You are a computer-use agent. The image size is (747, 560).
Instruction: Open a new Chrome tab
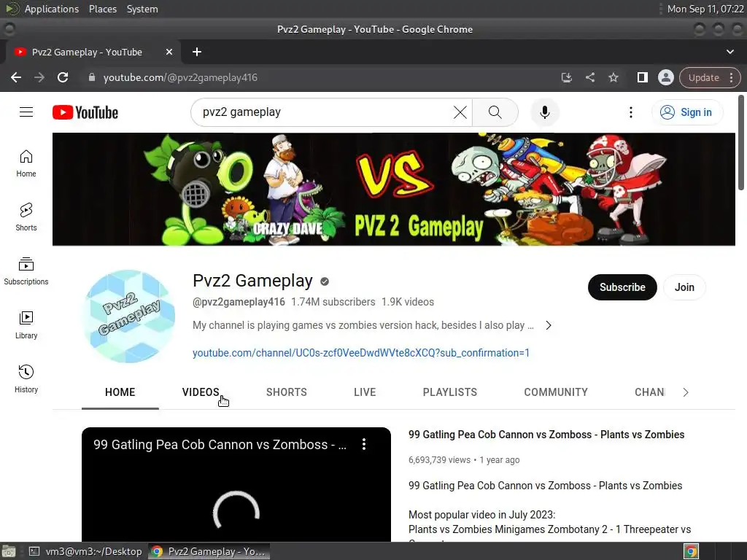click(x=197, y=52)
